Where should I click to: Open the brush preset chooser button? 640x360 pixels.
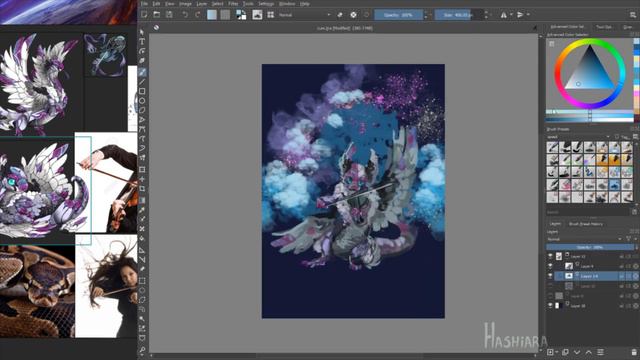[x=257, y=15]
